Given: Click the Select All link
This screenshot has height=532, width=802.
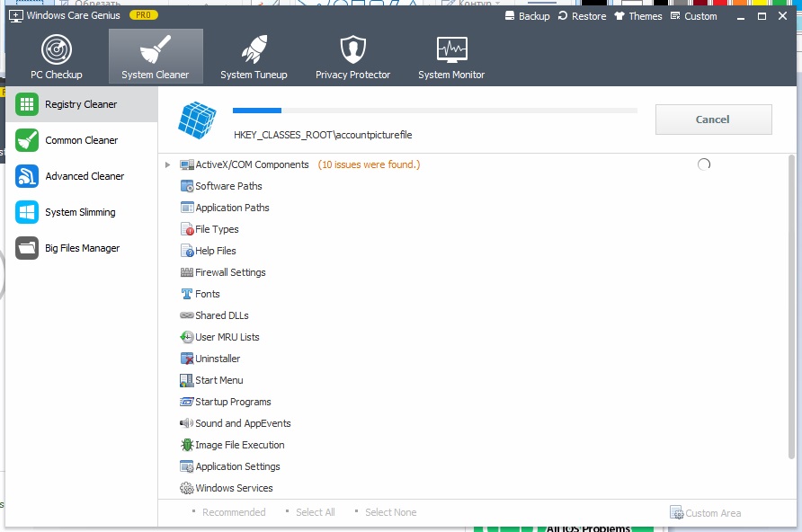Looking at the screenshot, I should click(315, 512).
